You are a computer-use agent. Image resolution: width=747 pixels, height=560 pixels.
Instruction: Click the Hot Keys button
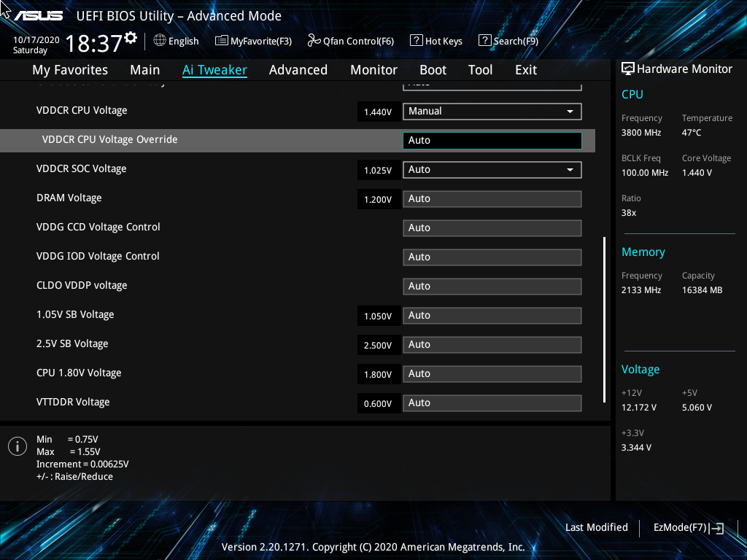point(436,41)
